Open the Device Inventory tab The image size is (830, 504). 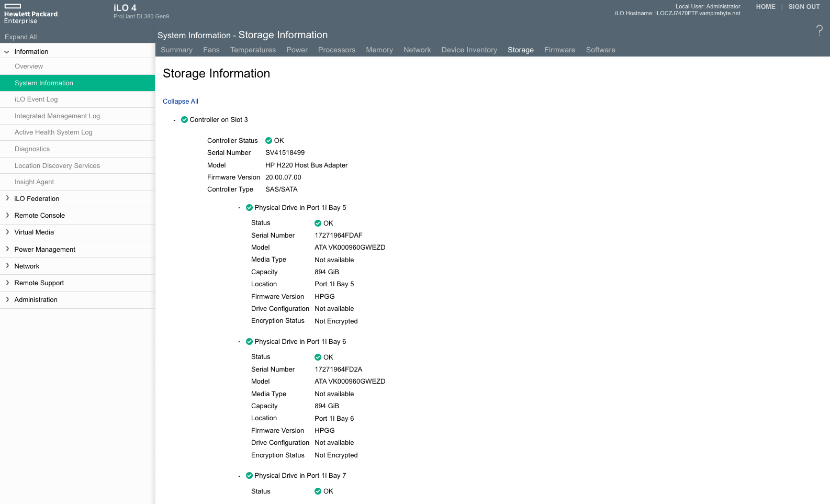469,50
